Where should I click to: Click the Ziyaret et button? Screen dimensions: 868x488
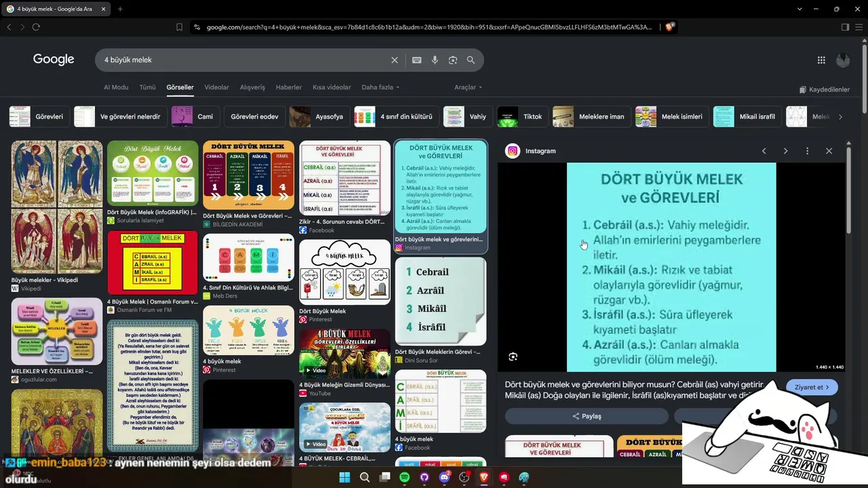pyautogui.click(x=812, y=387)
